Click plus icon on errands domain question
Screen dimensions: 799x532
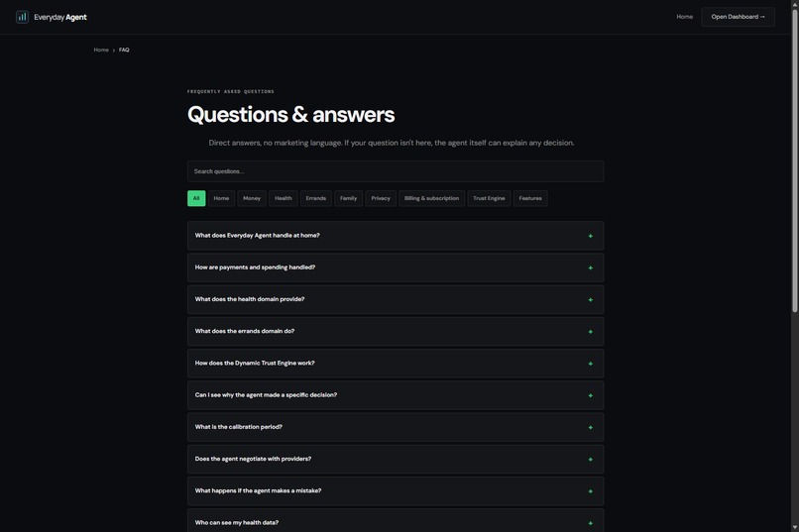pyautogui.click(x=591, y=332)
